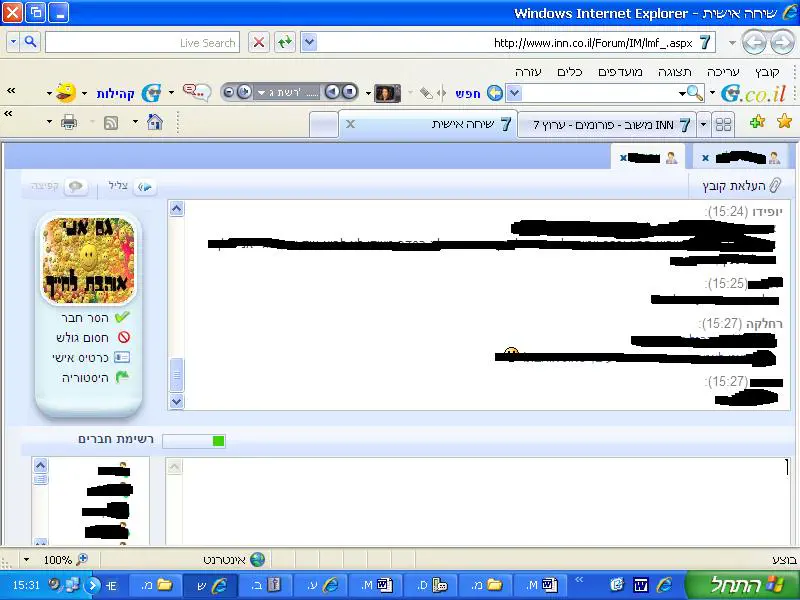
Task: Open the מועדפים menu
Action: [x=619, y=72]
